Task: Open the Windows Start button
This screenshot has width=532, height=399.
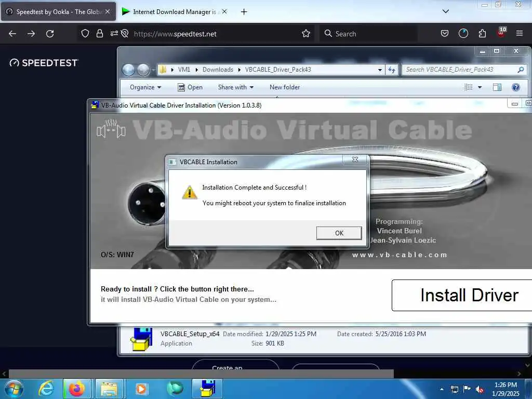Action: 14,389
